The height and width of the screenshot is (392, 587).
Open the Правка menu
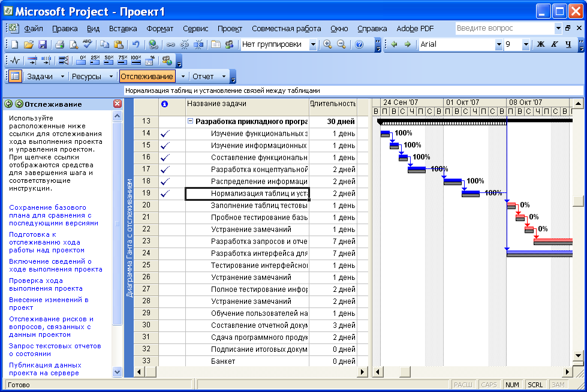65,28
